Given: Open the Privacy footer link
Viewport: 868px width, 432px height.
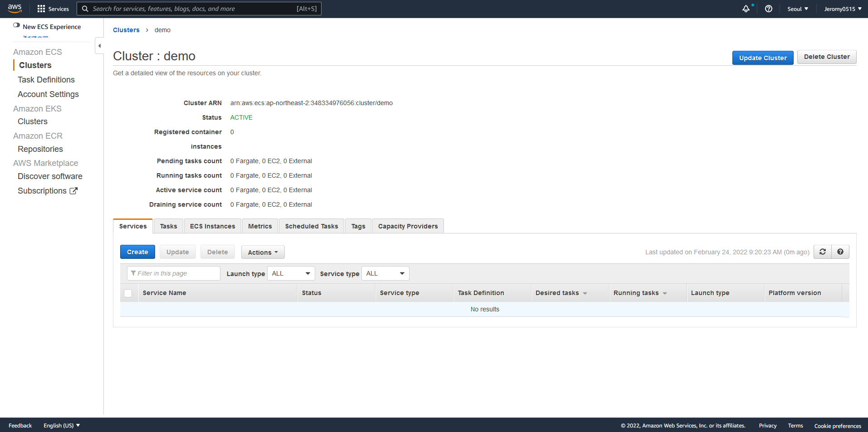Looking at the screenshot, I should (768, 426).
